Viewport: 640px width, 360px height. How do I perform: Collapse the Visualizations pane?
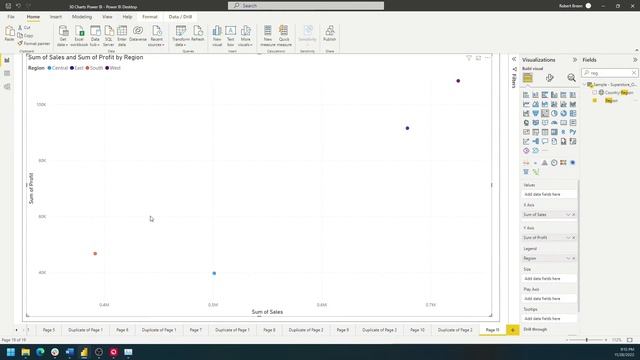575,60
